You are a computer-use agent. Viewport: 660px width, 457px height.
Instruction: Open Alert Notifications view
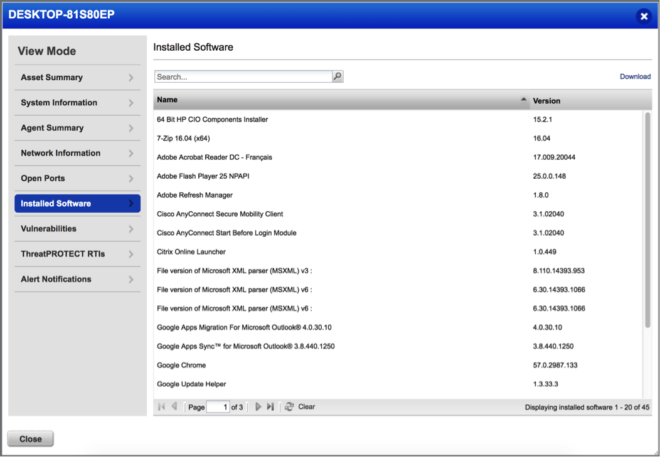[x=77, y=279]
